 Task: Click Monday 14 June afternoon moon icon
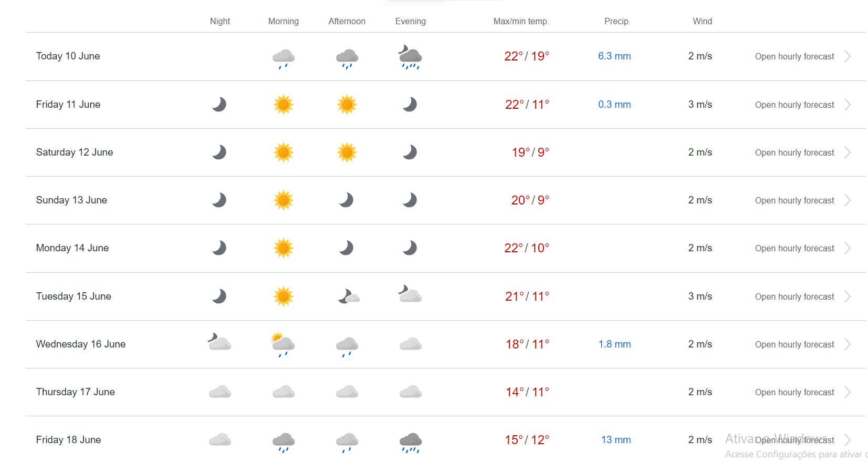[x=347, y=248]
